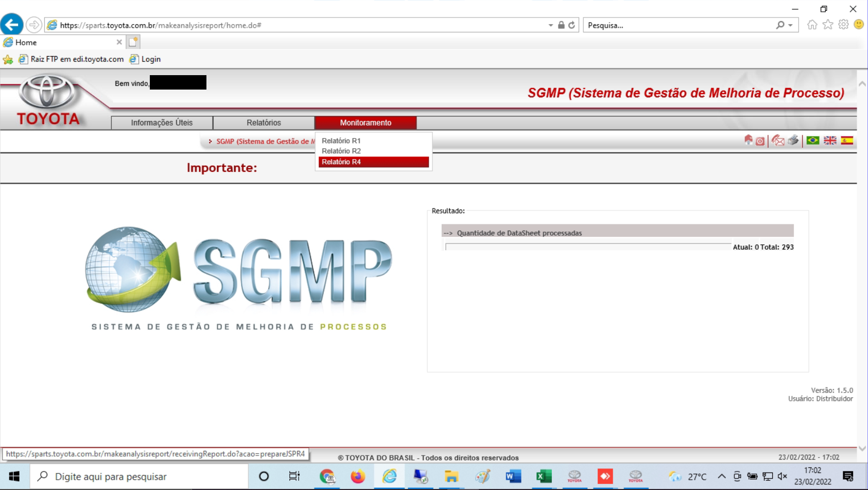
Task: Click the browser forward arrow
Action: pyautogui.click(x=34, y=25)
